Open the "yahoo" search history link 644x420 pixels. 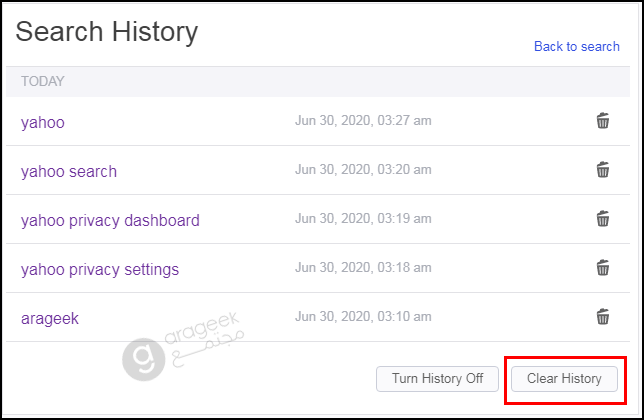(x=43, y=122)
